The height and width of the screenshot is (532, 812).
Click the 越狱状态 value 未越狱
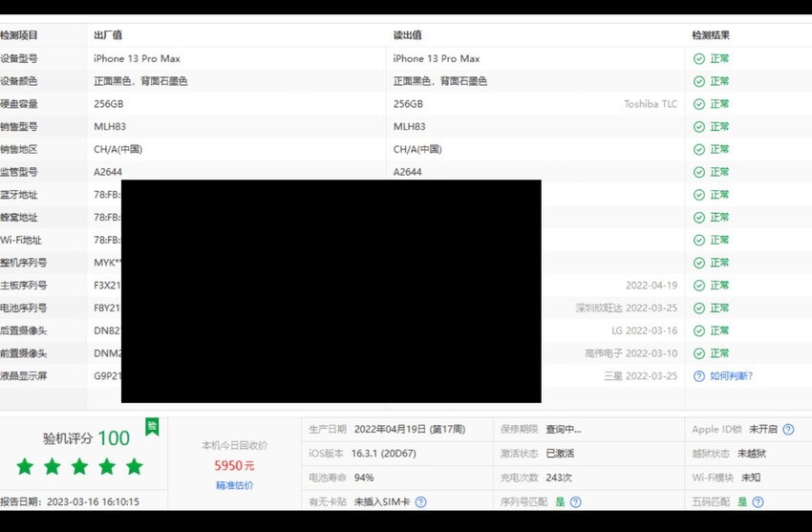pyautogui.click(x=752, y=454)
